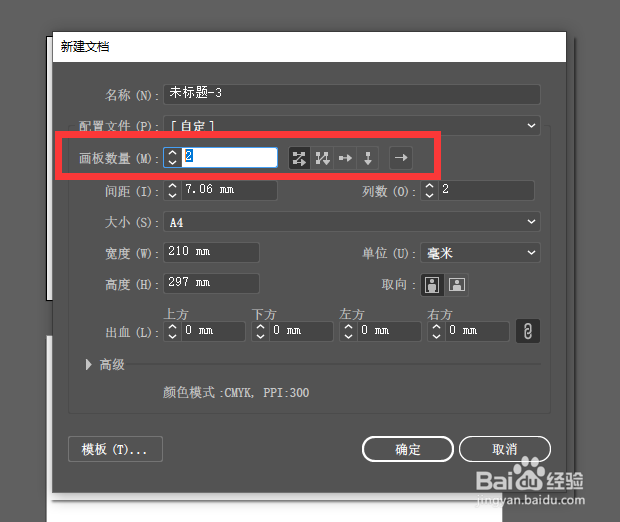Click the 左方 left bleed stepper

tap(348, 331)
